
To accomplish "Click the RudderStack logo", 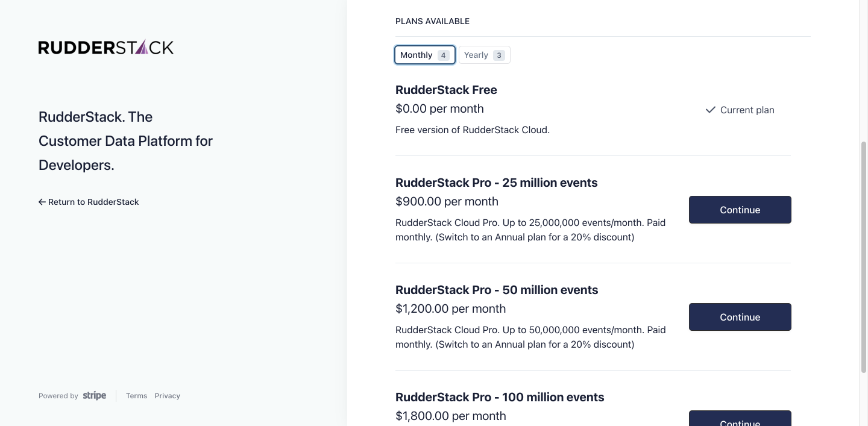I will click(x=106, y=48).
